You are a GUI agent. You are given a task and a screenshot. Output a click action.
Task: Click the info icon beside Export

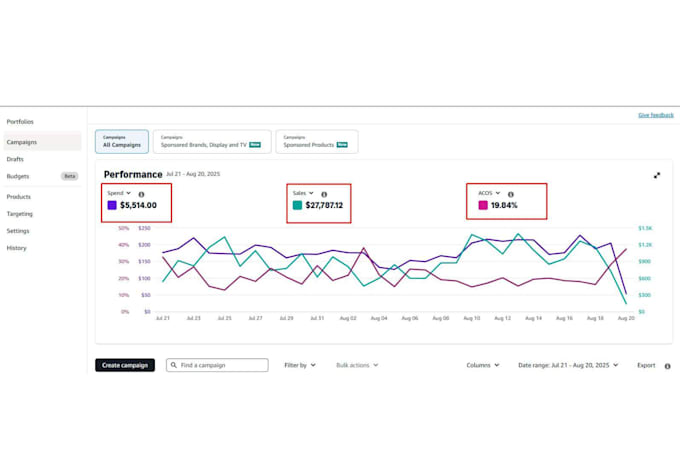point(667,366)
